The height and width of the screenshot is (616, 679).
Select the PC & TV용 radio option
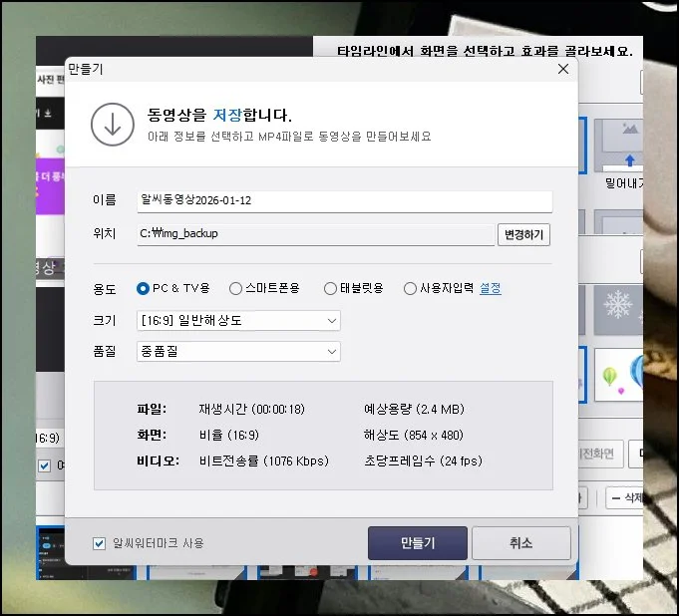pyautogui.click(x=144, y=289)
